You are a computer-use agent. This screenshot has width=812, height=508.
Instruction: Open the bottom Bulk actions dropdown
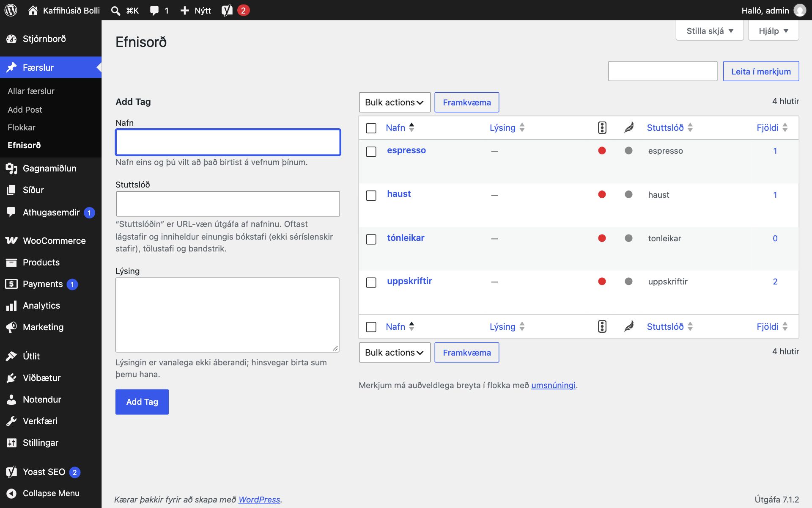pos(395,353)
